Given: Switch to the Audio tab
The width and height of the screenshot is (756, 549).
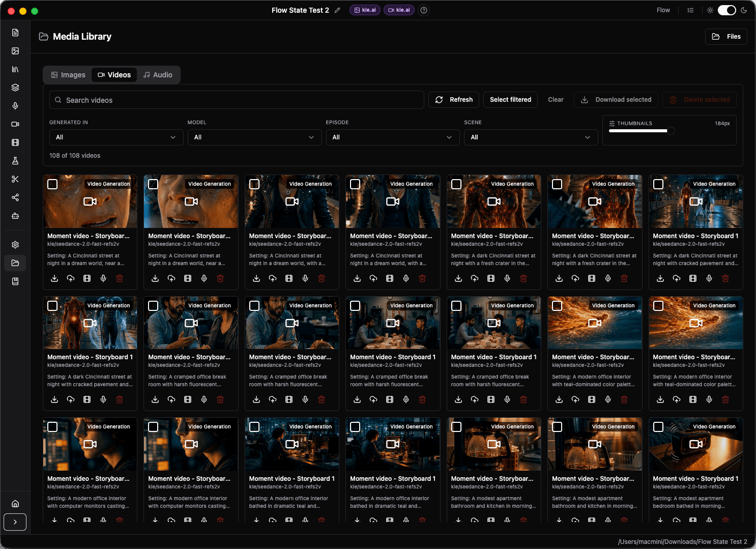Looking at the screenshot, I should click(158, 75).
